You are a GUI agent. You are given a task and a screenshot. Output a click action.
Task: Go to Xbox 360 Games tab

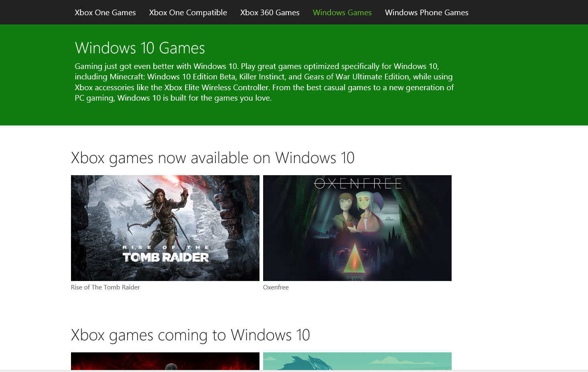[x=270, y=12]
